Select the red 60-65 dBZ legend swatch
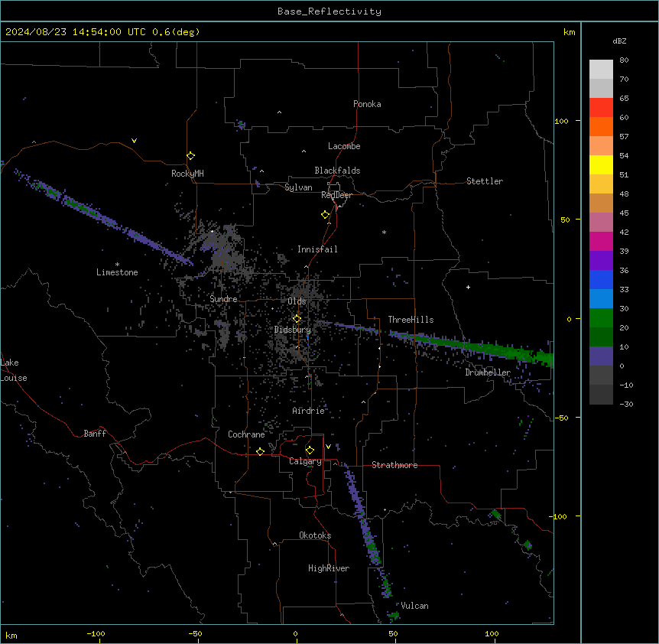This screenshot has width=659, height=644. (x=601, y=108)
